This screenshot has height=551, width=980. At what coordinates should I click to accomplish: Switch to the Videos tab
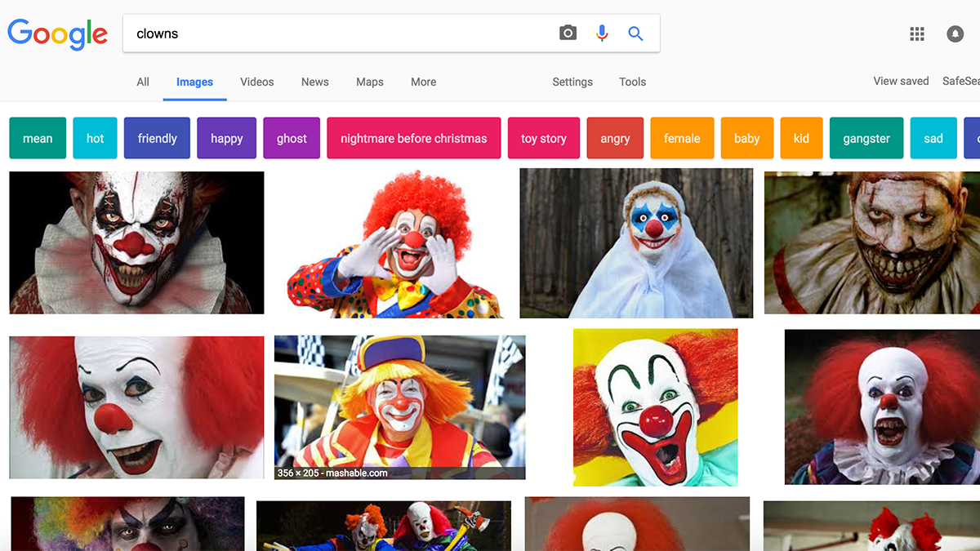pos(257,82)
